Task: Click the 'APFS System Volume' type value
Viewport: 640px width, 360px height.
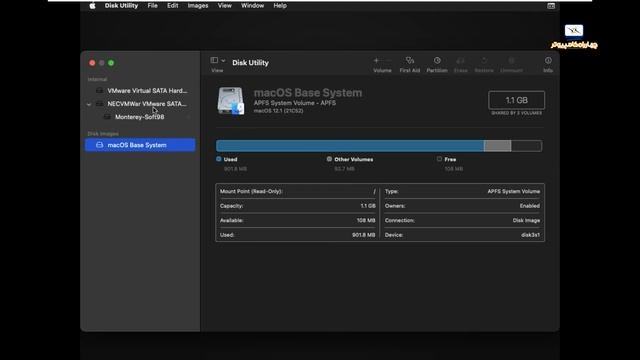Action: (x=513, y=191)
